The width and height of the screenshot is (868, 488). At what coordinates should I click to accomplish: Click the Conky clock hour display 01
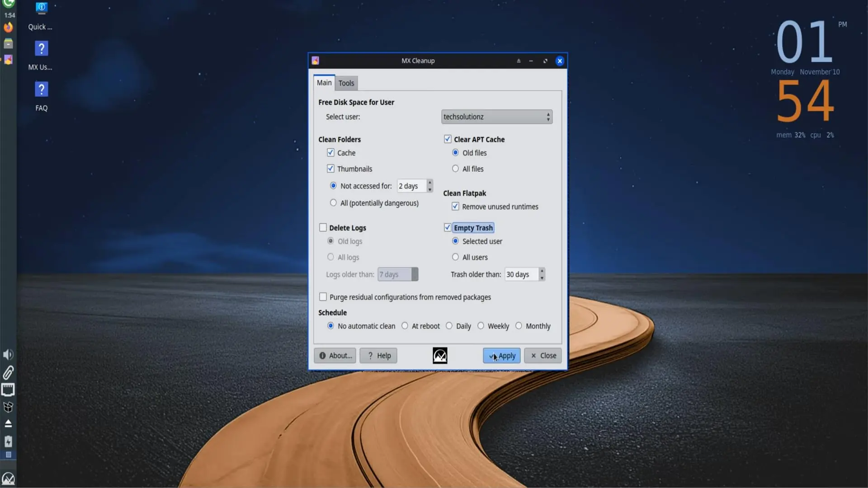[x=804, y=42]
